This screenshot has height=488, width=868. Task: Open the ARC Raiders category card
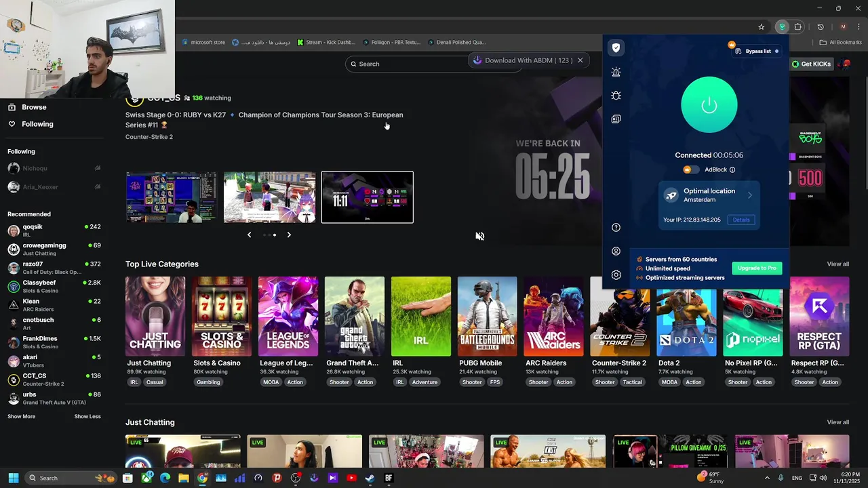[x=554, y=317]
